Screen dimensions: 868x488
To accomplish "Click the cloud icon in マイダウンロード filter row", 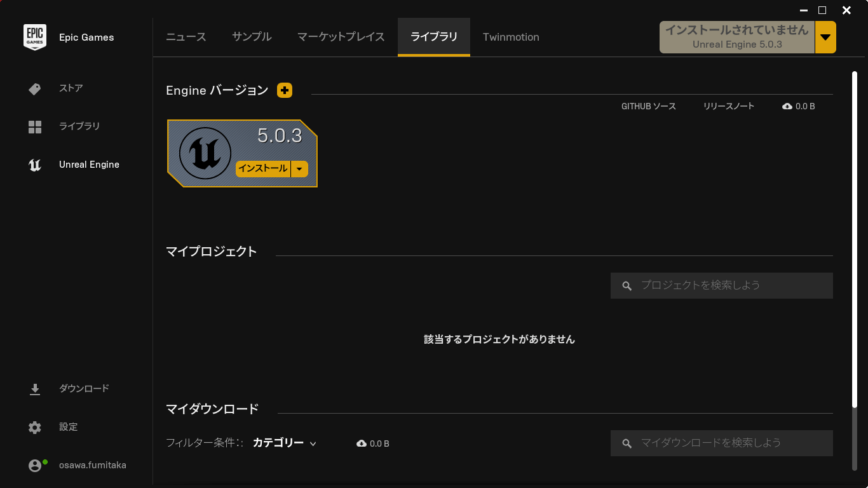I will (x=362, y=444).
